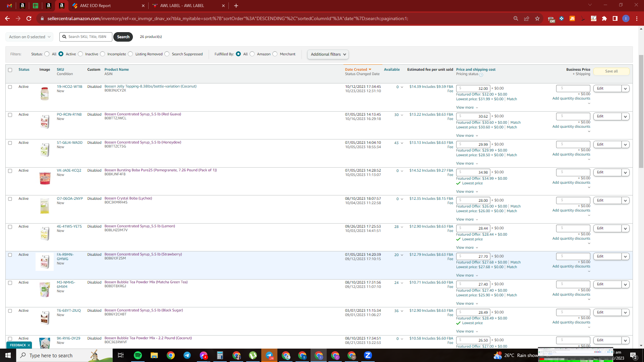
Task: Click the Business Price field for Honeydew Syrup
Action: pos(573,144)
